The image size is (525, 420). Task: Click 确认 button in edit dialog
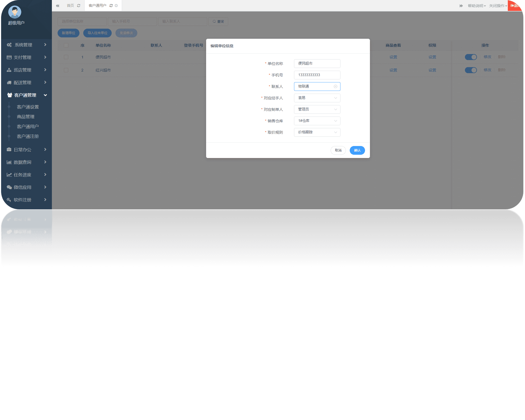click(357, 150)
